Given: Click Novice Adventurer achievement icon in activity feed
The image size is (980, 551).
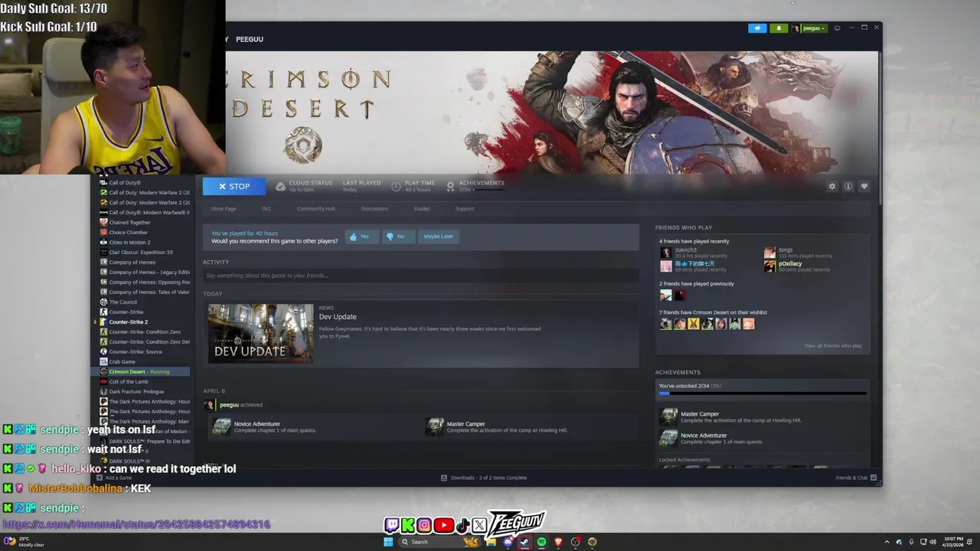Looking at the screenshot, I should (221, 427).
